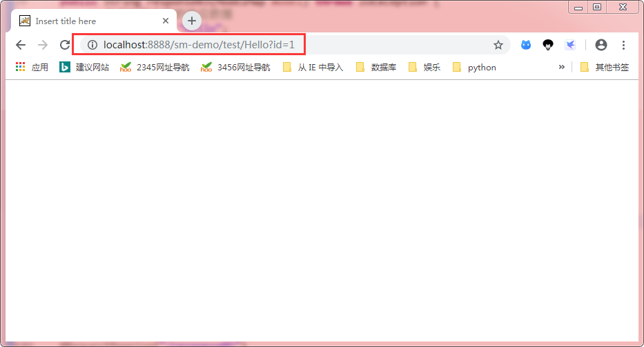The width and height of the screenshot is (644, 347).
Task: Open the blue bird extension
Action: (x=570, y=45)
